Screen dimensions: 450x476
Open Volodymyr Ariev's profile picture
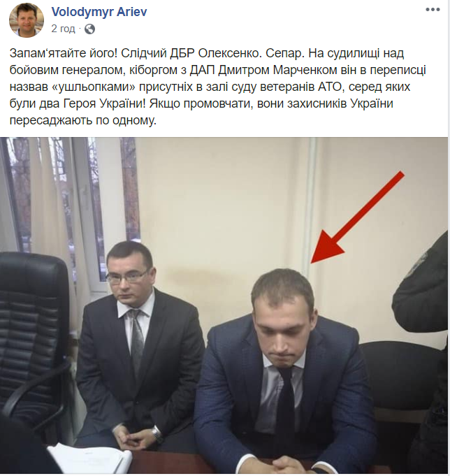(x=27, y=20)
